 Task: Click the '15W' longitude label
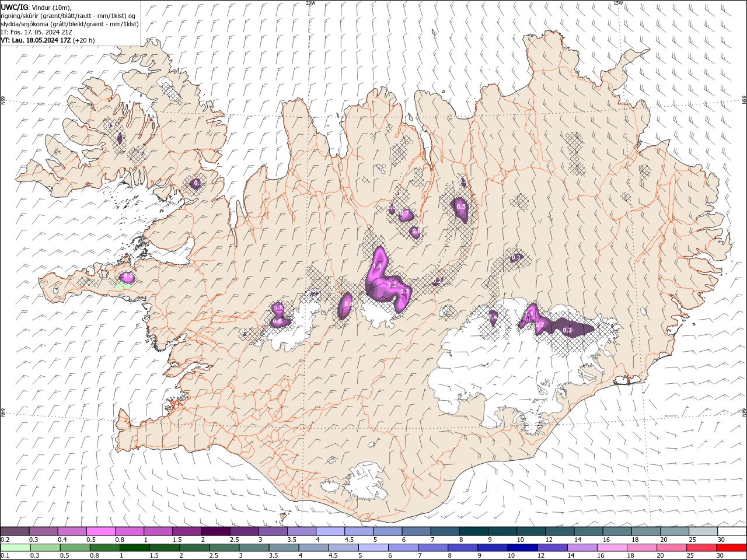point(618,3)
